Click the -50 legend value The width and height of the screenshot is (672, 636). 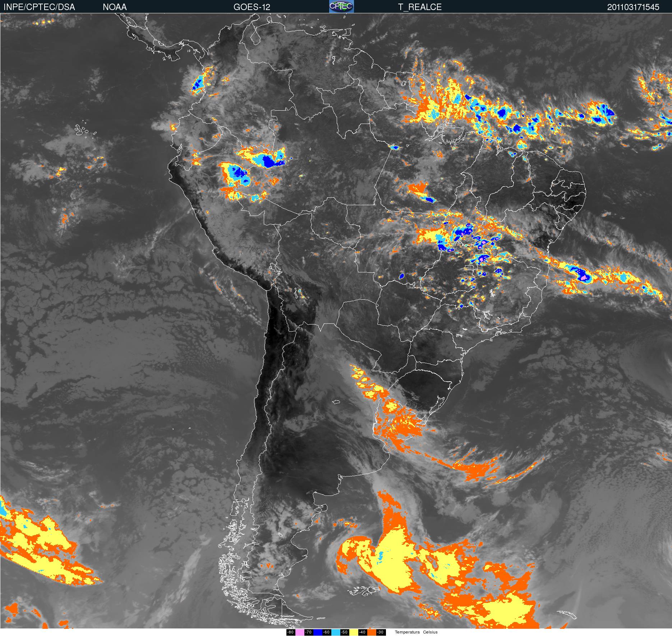344,632
